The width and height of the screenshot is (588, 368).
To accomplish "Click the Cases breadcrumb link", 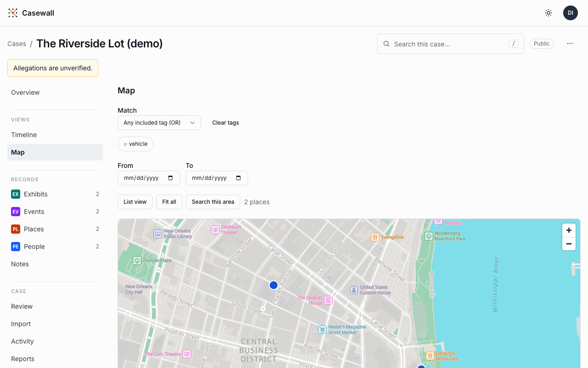I will click(x=17, y=44).
